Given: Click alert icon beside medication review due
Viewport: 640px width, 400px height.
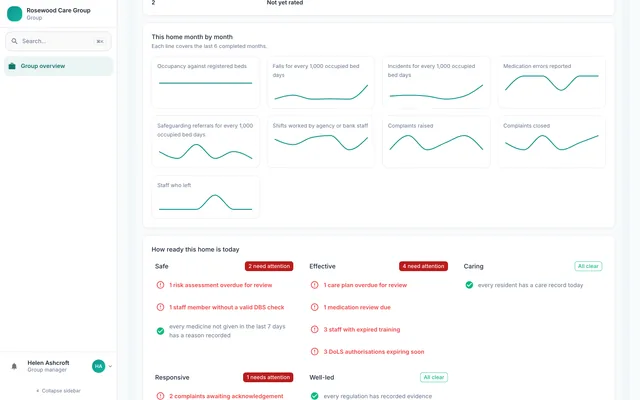Looking at the screenshot, I should click(x=314, y=307).
